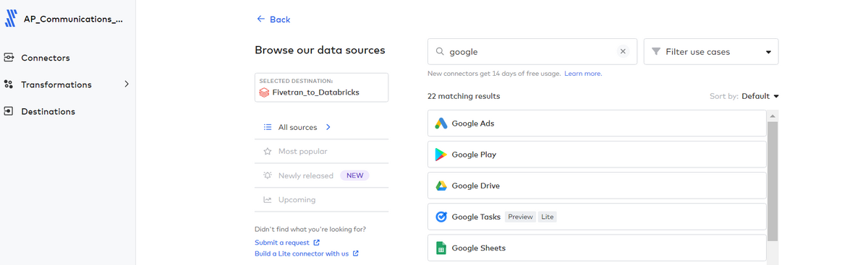
Task: Click the Most popular star icon
Action: (x=268, y=152)
